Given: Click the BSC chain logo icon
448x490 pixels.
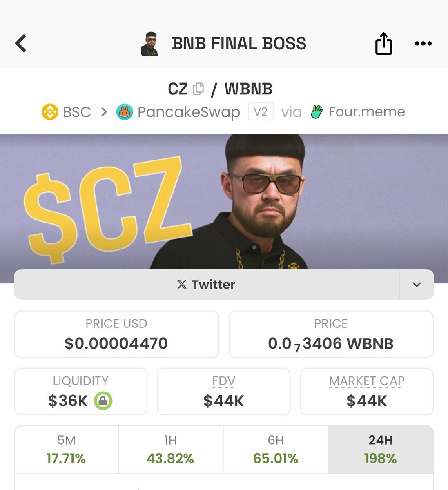Looking at the screenshot, I should point(50,112).
